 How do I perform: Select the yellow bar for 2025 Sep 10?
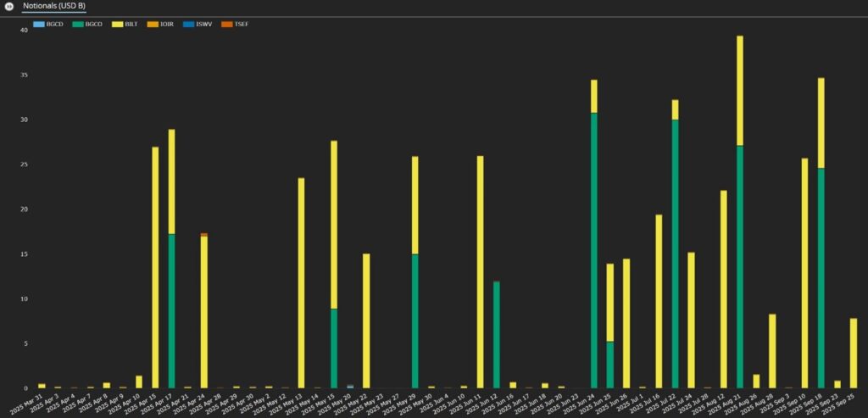804,273
